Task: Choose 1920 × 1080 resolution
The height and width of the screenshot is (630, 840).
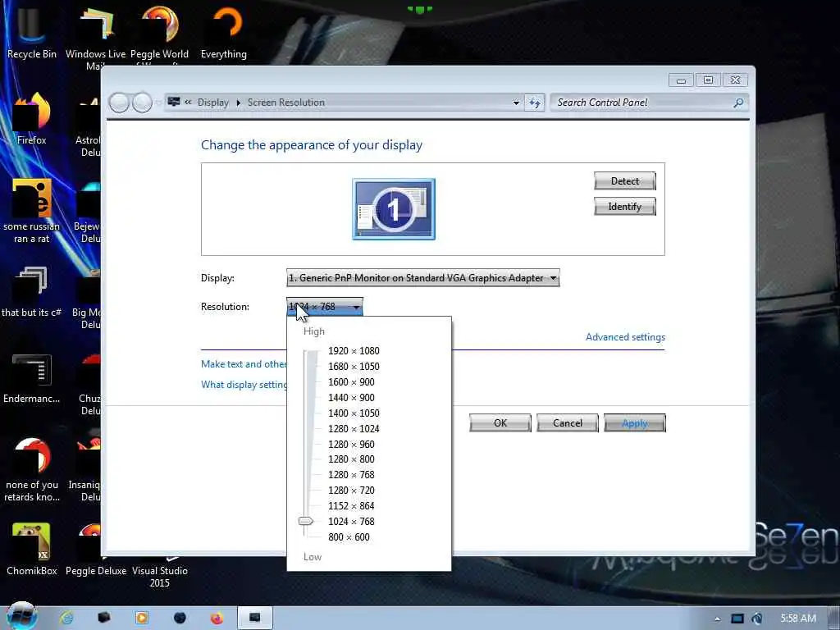Action: [x=354, y=351]
